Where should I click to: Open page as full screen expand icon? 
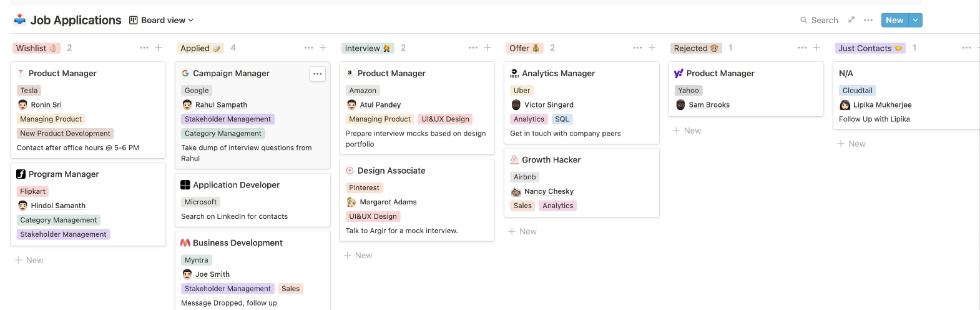(851, 20)
